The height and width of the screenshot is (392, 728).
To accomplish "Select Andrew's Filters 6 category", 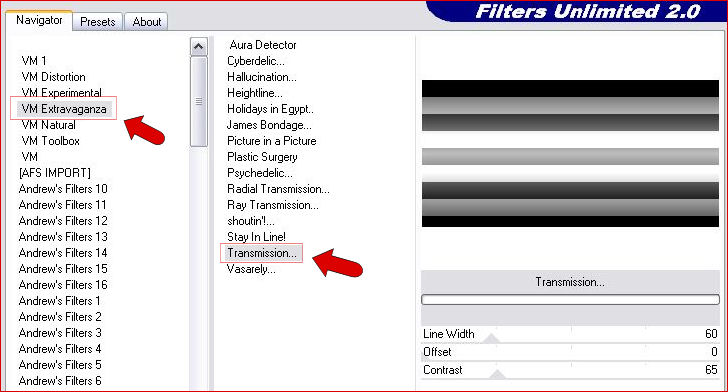I will (60, 381).
